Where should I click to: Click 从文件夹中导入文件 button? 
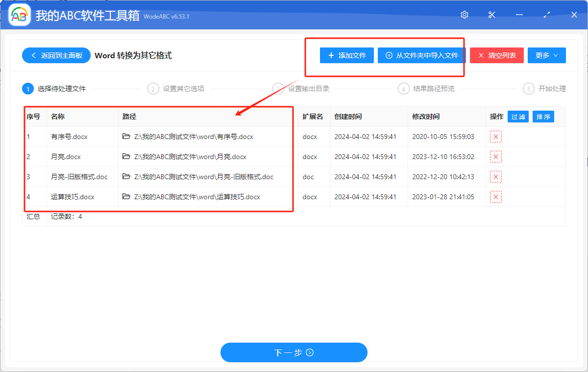(x=422, y=55)
